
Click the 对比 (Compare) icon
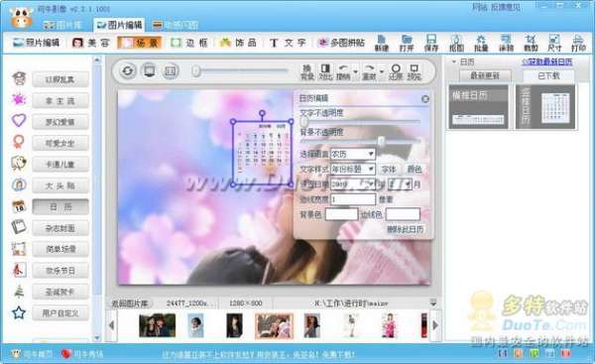pyautogui.click(x=325, y=71)
